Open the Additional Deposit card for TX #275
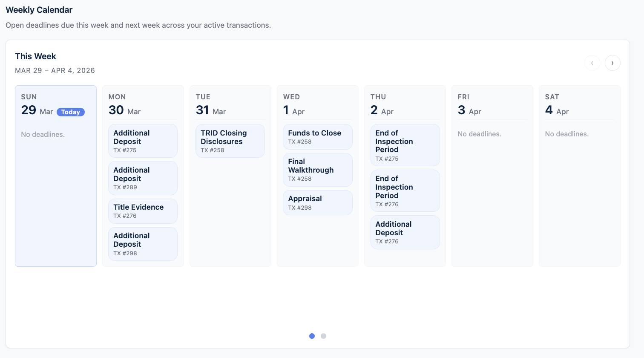The width and height of the screenshot is (644, 358). tap(143, 141)
